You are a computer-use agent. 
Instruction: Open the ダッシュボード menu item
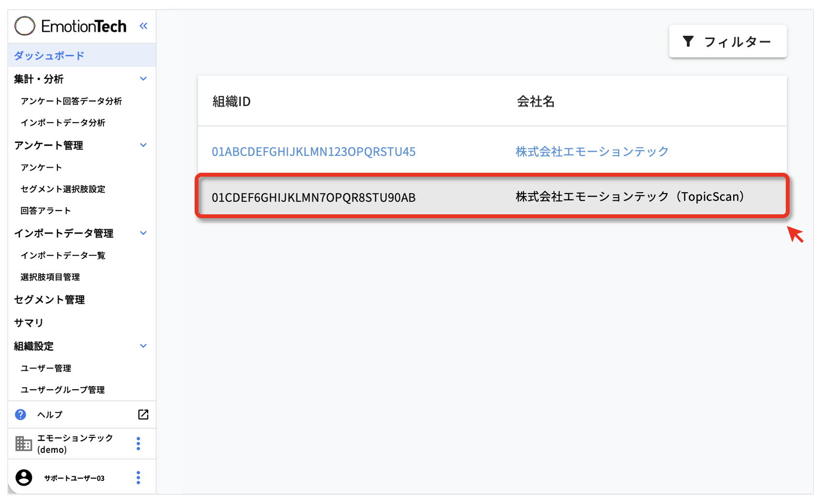pos(49,56)
